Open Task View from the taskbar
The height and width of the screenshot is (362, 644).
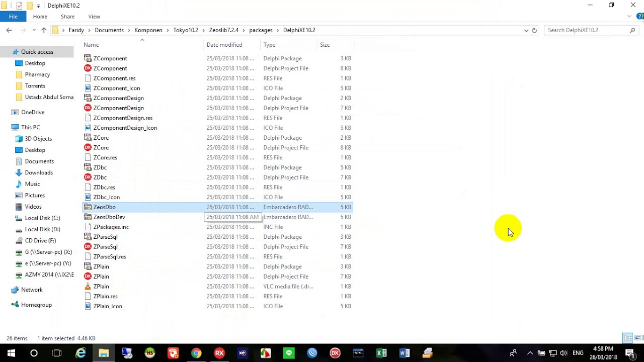57,353
